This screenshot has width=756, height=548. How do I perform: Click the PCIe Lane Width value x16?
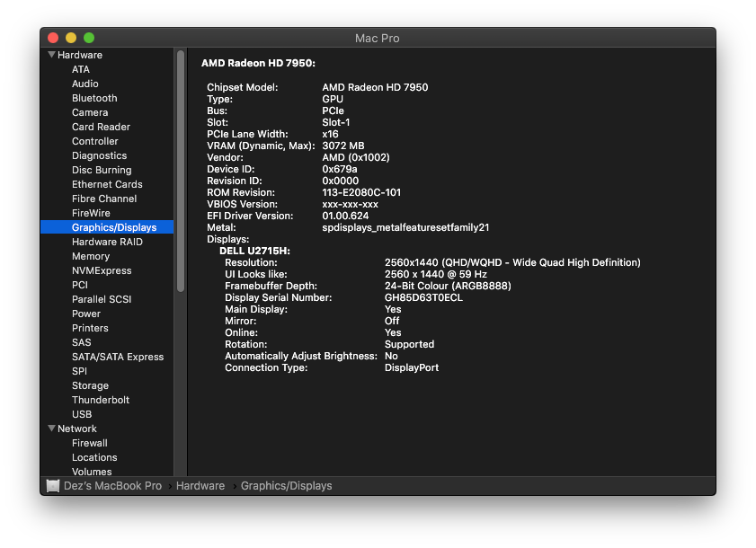[330, 134]
